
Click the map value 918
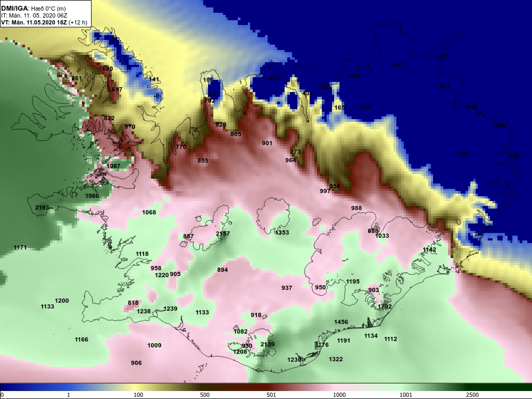(256, 315)
